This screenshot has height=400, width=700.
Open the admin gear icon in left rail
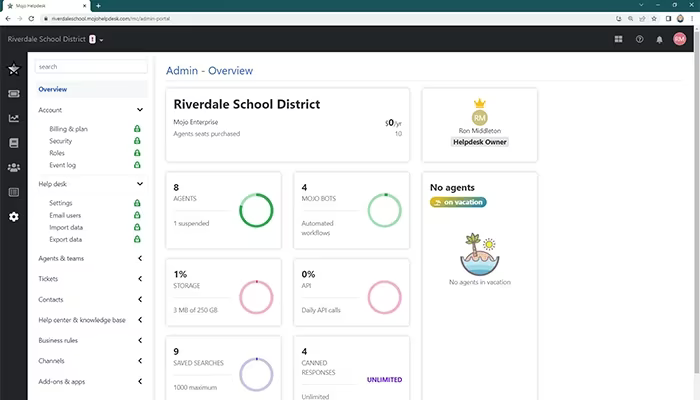pyautogui.click(x=14, y=217)
